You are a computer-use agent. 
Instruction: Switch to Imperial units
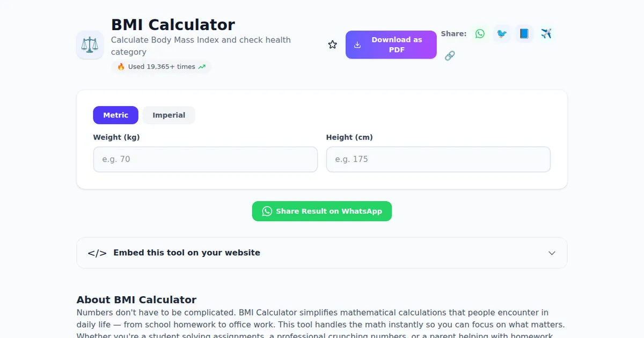pos(169,115)
